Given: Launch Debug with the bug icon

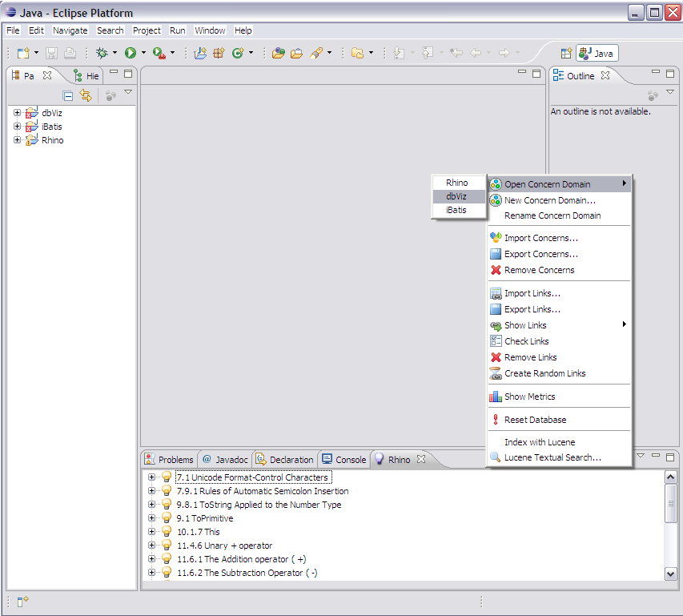Looking at the screenshot, I should pos(102,53).
